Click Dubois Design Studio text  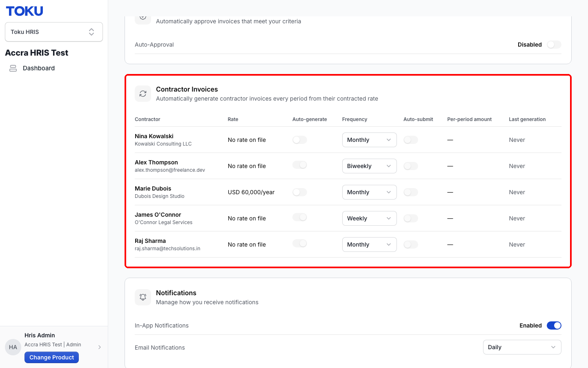[160, 196]
